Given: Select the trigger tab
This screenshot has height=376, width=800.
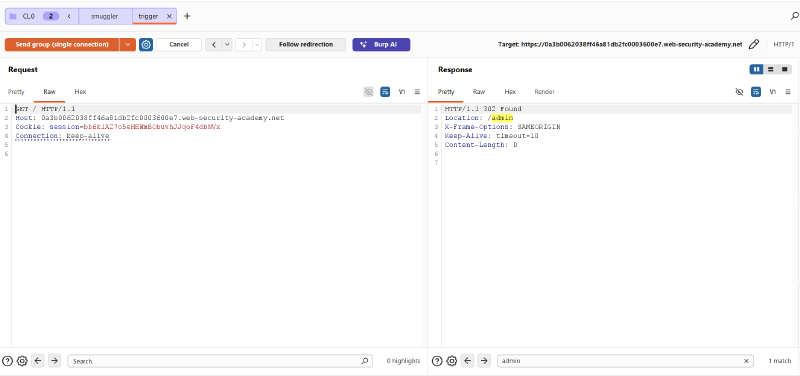Looking at the screenshot, I should (x=148, y=16).
